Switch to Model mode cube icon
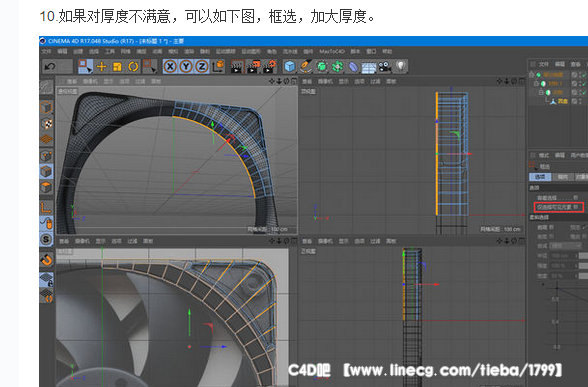This screenshot has height=387, width=588. (x=46, y=107)
